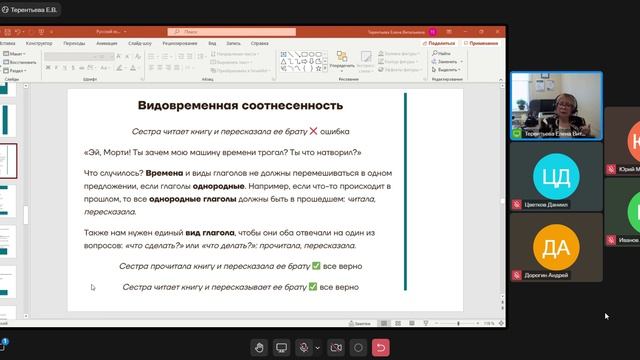
Task: Click the Поделиться share button
Action: (439, 43)
